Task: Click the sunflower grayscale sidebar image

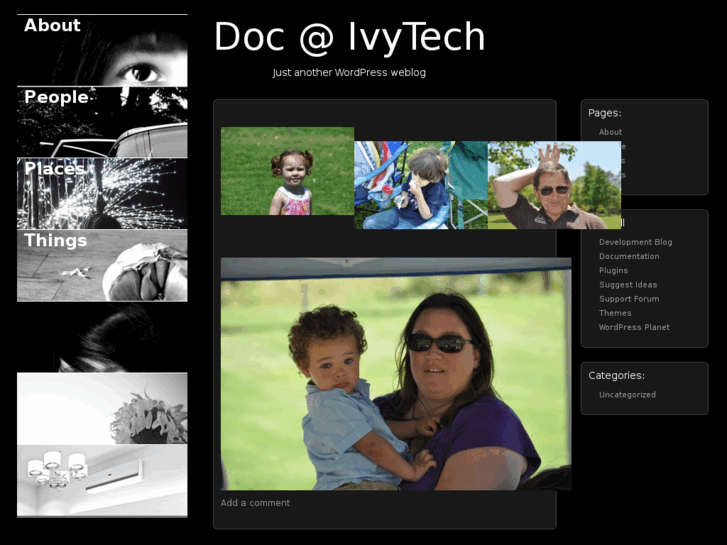Action: (x=102, y=409)
